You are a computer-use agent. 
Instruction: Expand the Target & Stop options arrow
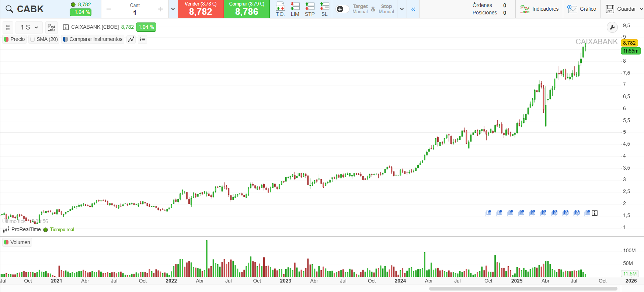402,9
